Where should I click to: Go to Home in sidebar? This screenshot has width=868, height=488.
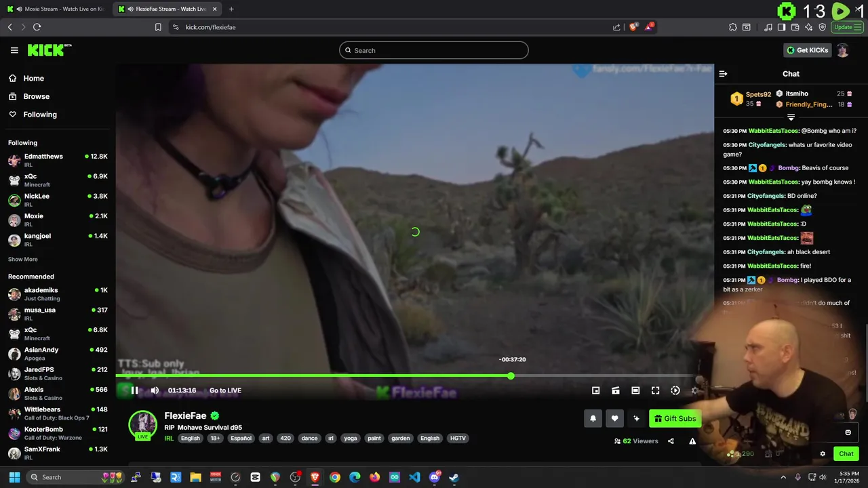[x=33, y=79]
